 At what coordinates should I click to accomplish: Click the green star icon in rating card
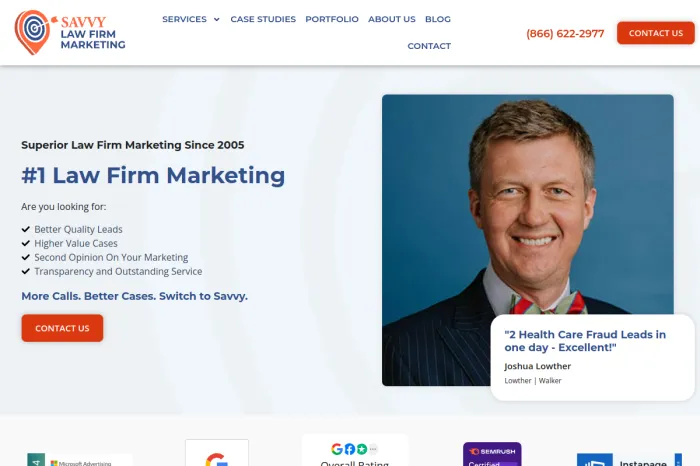click(x=362, y=449)
